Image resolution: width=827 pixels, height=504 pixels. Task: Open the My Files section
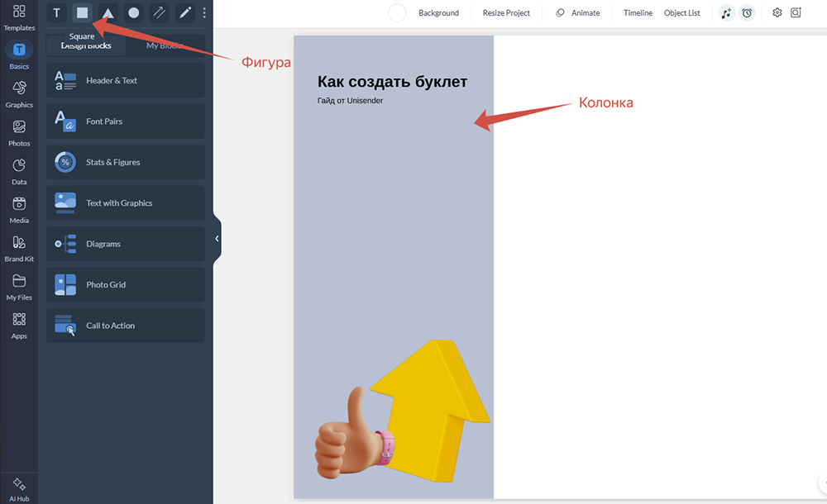click(19, 287)
